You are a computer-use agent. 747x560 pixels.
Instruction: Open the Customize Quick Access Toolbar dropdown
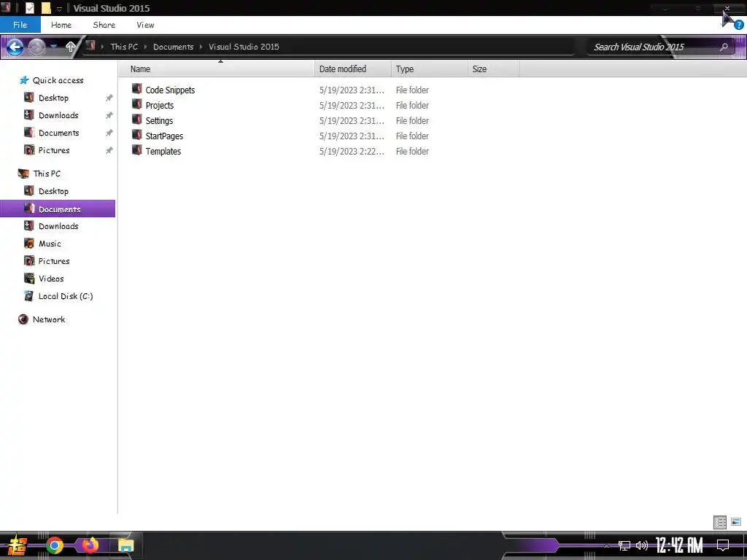[x=59, y=9]
